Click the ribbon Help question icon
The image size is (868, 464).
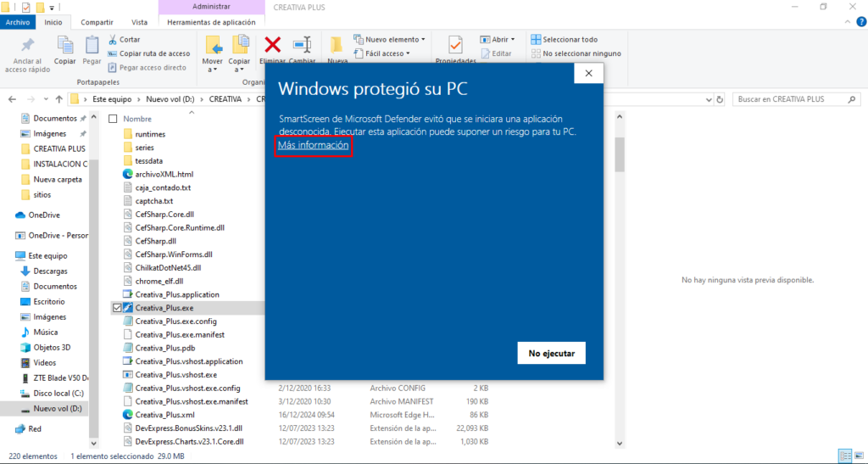(861, 22)
